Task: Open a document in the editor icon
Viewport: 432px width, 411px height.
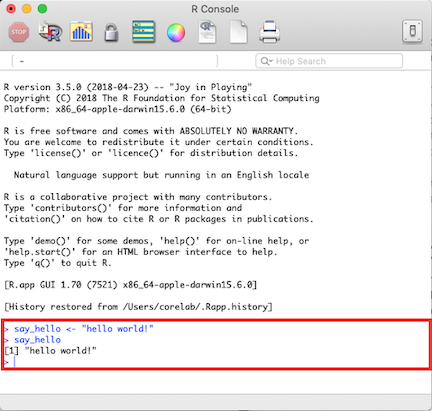Action: click(x=207, y=32)
